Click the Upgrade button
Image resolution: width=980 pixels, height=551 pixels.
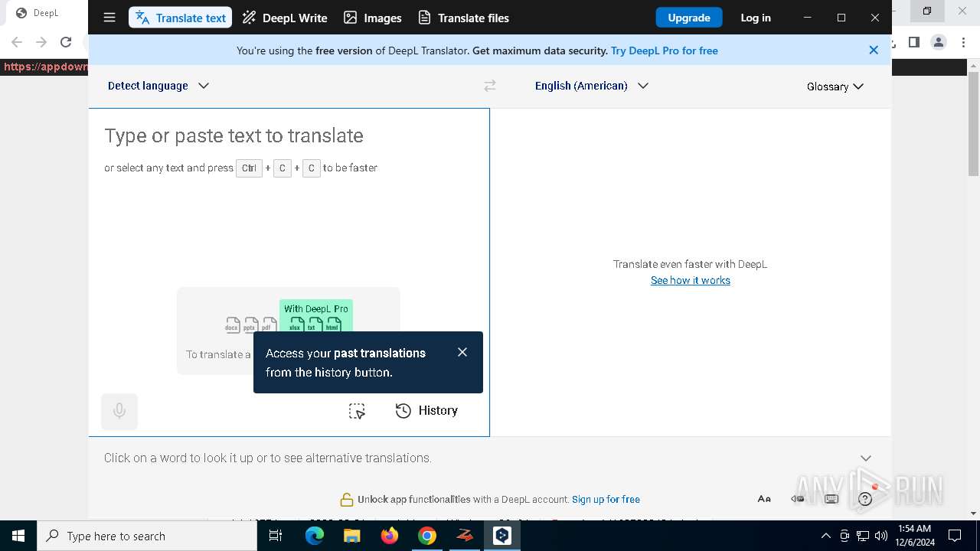click(689, 18)
